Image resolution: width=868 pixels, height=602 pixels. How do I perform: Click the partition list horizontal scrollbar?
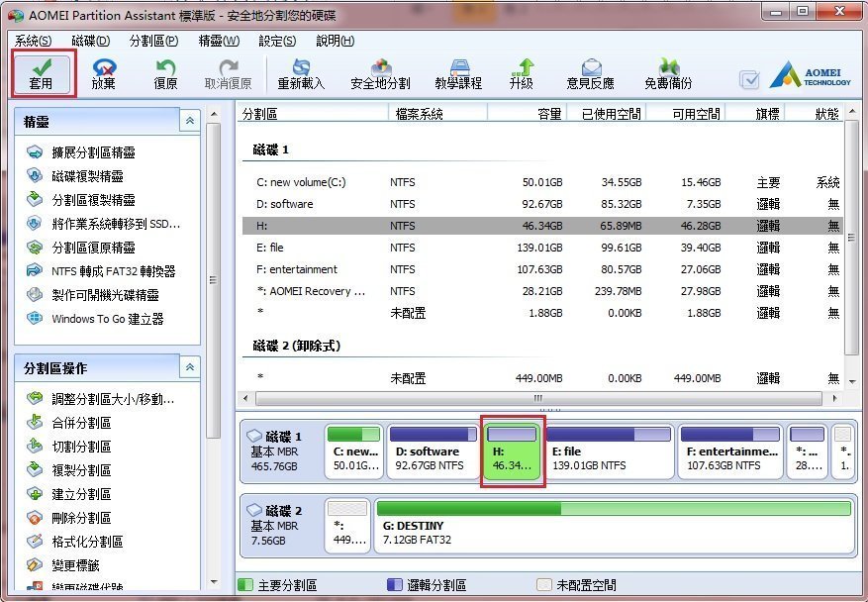[538, 398]
